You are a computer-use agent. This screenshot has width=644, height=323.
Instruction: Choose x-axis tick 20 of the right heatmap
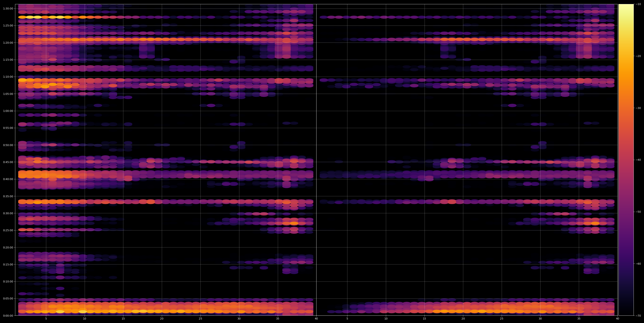click(x=463, y=319)
